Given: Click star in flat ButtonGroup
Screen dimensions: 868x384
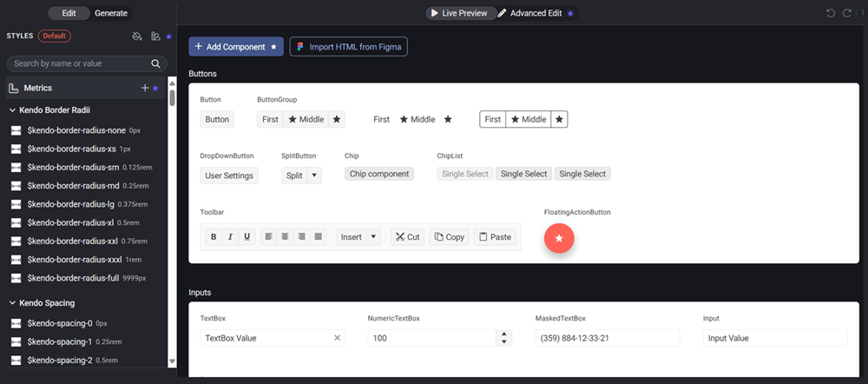Looking at the screenshot, I should point(449,119).
